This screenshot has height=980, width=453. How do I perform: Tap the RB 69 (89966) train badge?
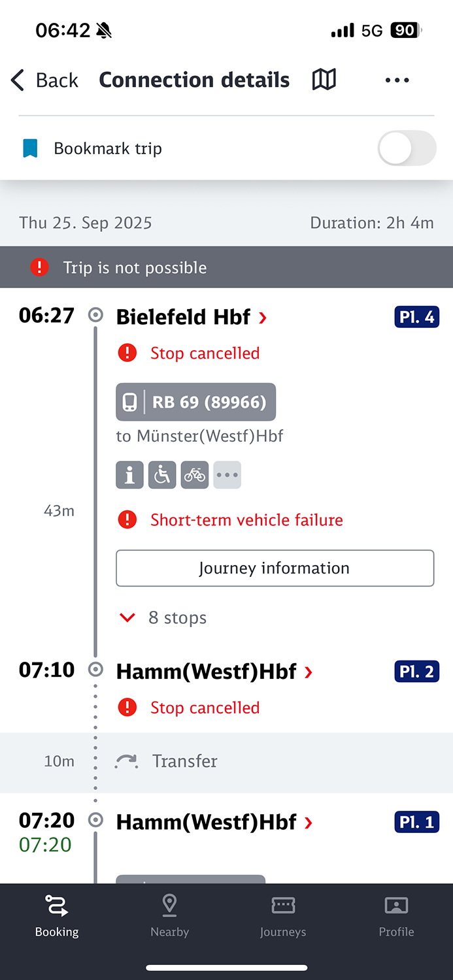click(x=196, y=402)
